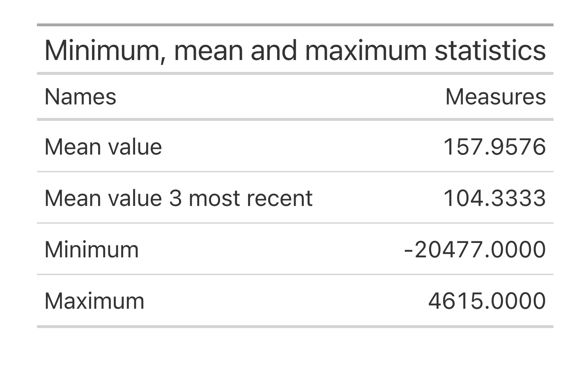
Task: Select the maximum value 4615.0000
Action: point(487,301)
